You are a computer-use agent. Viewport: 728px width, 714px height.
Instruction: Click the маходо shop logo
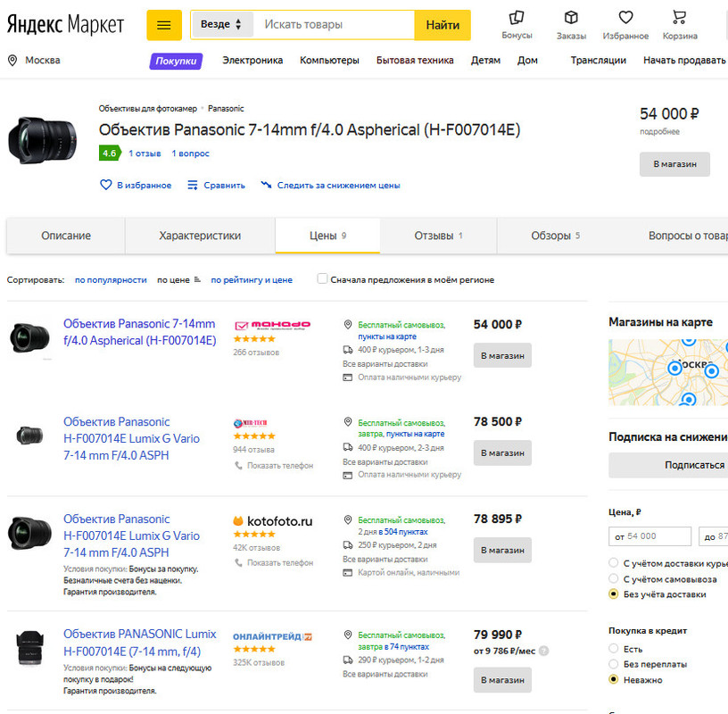click(x=272, y=325)
